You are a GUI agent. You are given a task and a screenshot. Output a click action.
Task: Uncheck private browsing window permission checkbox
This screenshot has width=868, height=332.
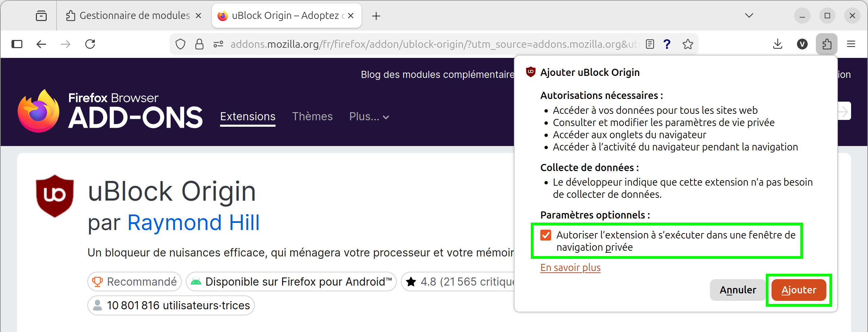546,235
